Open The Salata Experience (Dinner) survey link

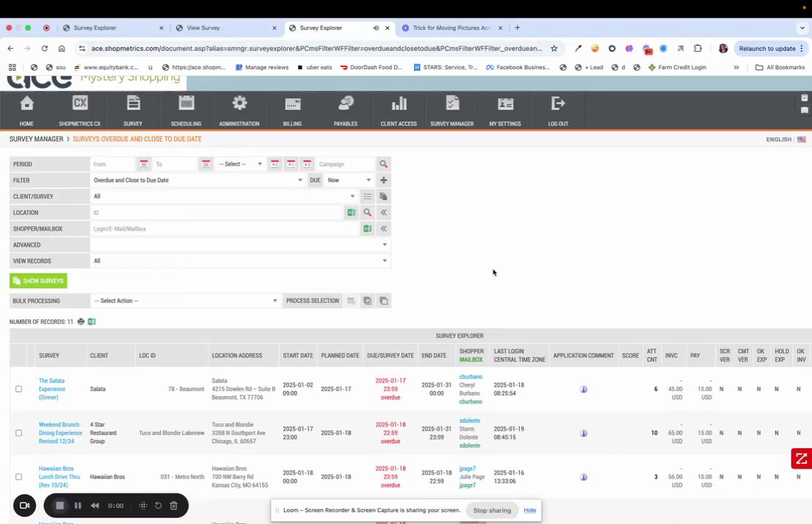(52, 389)
